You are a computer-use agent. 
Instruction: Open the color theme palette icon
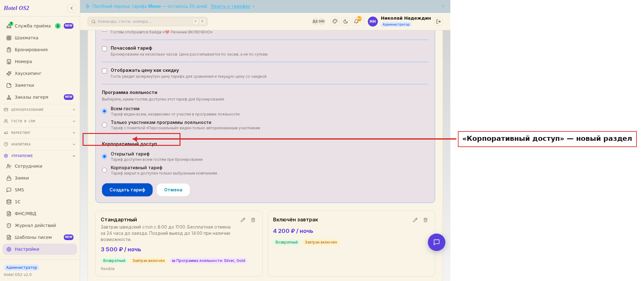coord(335,22)
